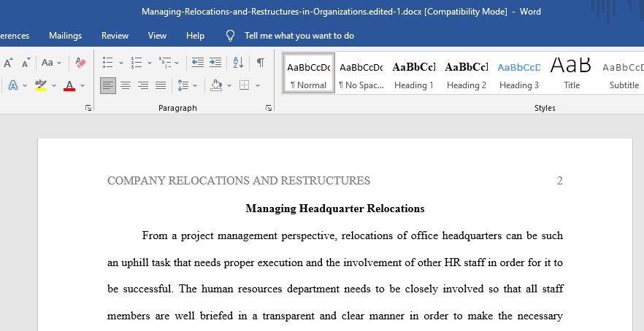The height and width of the screenshot is (331, 644).
Task: Open line and paragraph spacing
Action: tap(183, 85)
